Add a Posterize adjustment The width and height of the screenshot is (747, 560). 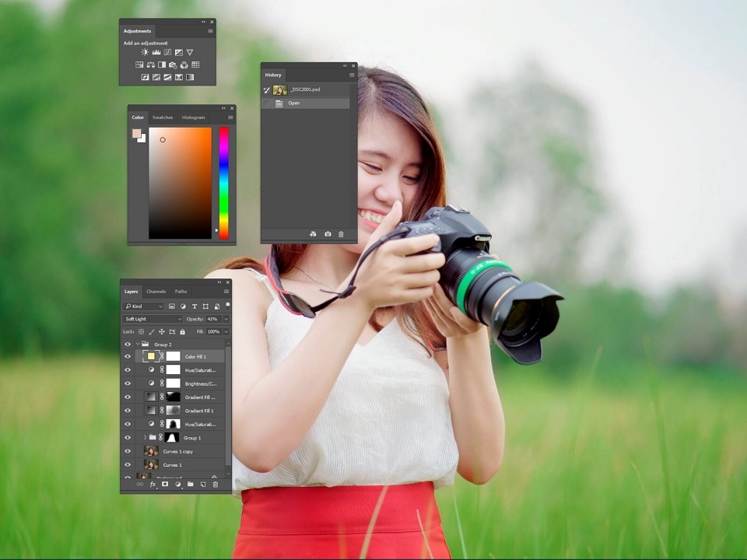[x=156, y=77]
